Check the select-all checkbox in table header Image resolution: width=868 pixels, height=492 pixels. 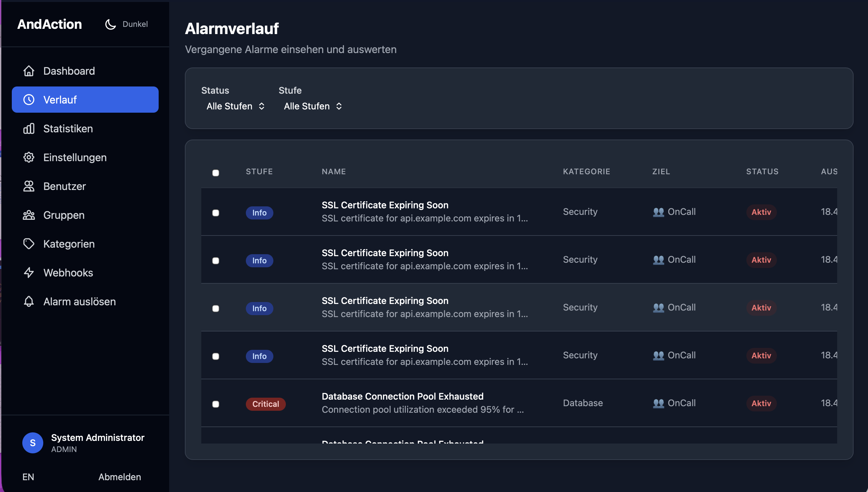(215, 173)
